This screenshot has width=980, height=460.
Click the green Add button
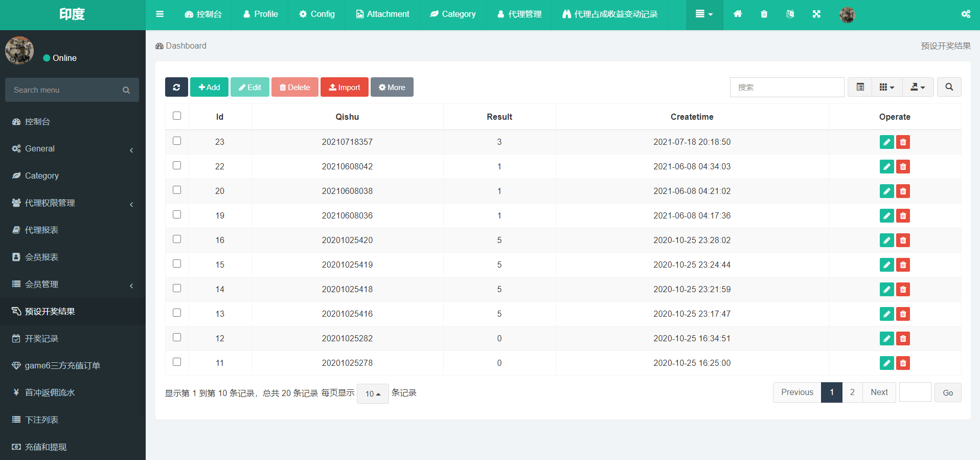pos(209,87)
